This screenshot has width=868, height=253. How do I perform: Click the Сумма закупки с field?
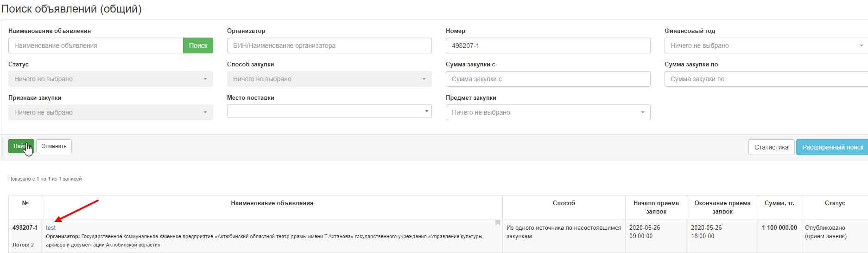(x=548, y=79)
